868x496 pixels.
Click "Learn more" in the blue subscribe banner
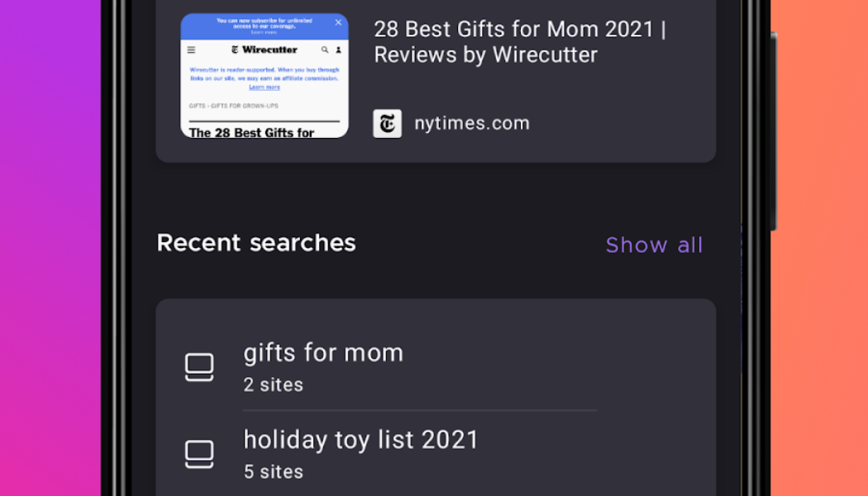[265, 33]
